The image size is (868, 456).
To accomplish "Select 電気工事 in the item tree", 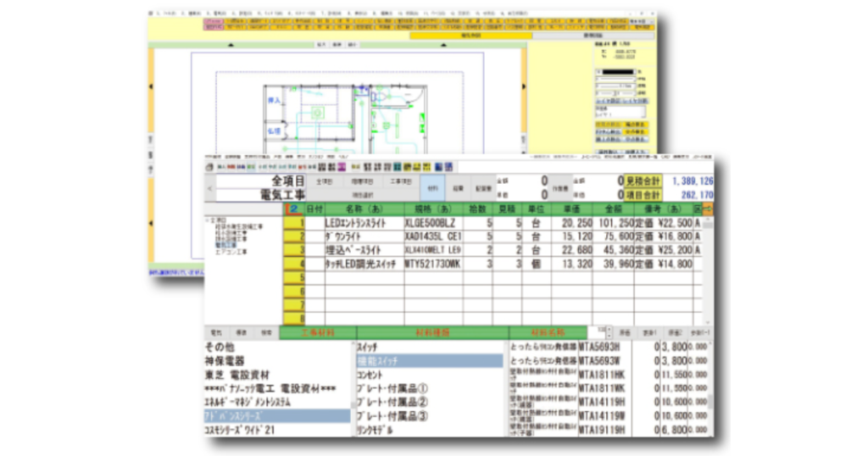I will (x=225, y=245).
